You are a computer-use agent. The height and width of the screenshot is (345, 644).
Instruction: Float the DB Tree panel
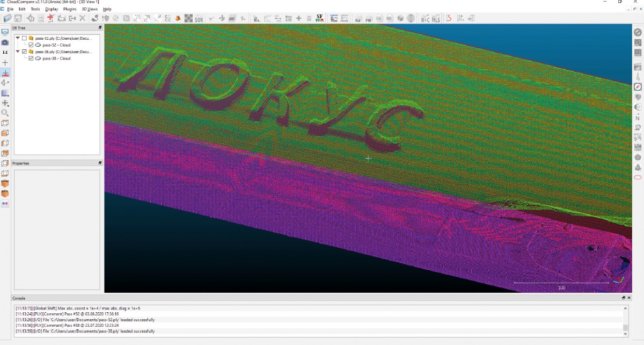coord(99,27)
